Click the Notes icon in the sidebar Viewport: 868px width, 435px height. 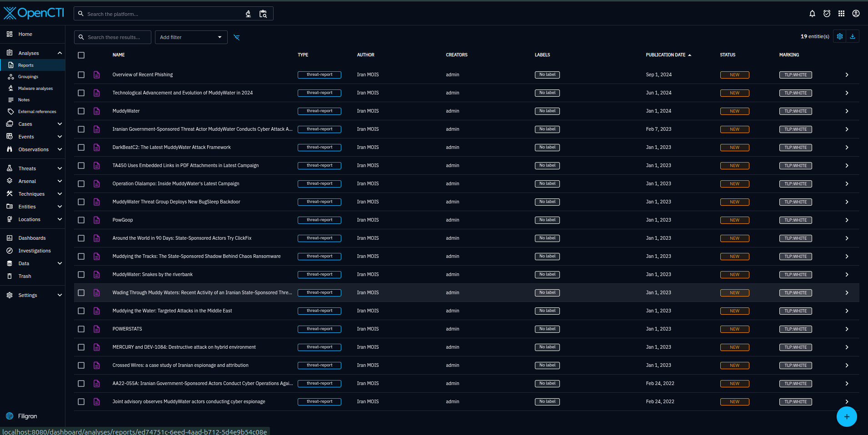[x=11, y=100]
